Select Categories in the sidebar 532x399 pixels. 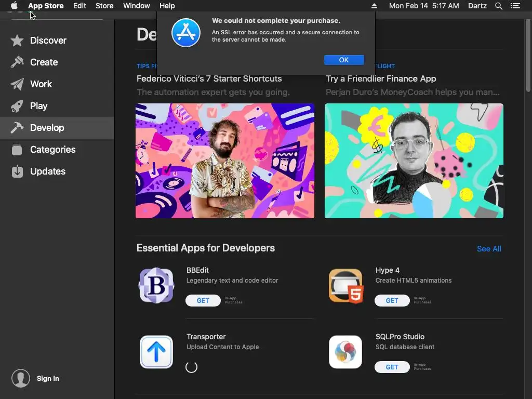click(57, 149)
